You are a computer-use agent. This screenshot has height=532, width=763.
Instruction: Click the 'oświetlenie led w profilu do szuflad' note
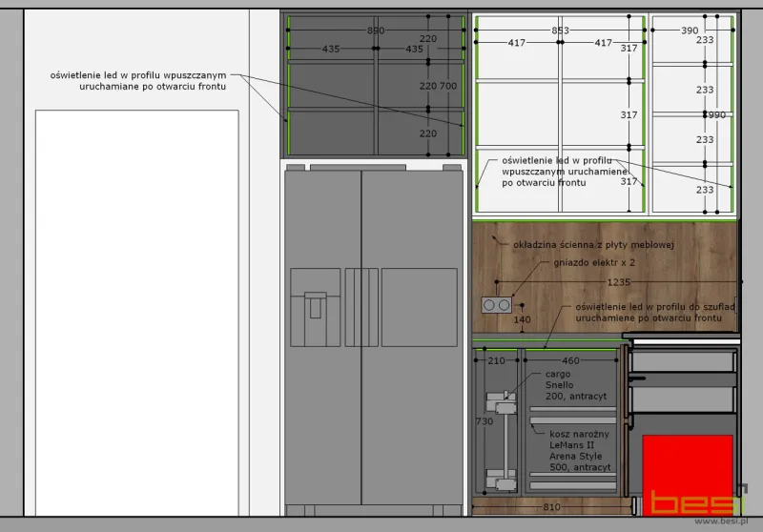pos(655,312)
